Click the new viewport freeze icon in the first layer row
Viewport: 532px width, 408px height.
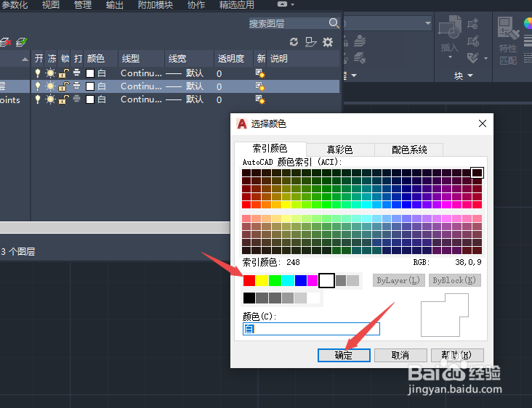tap(260, 73)
